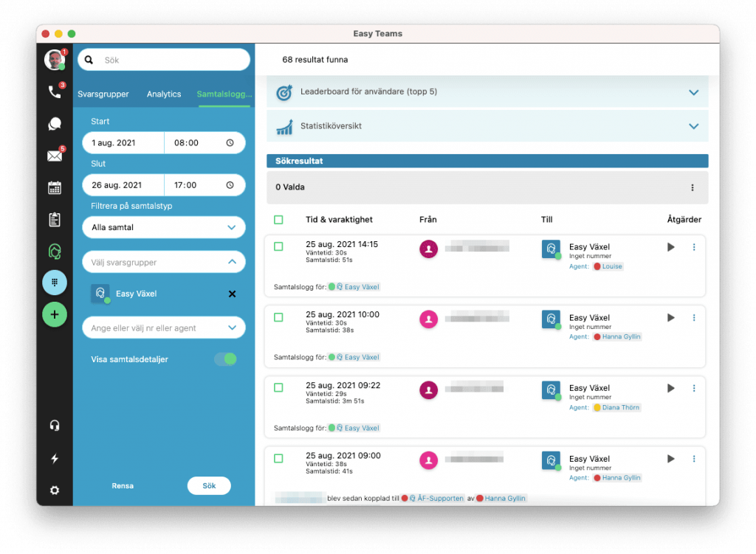Click the green plus add button

click(x=55, y=314)
